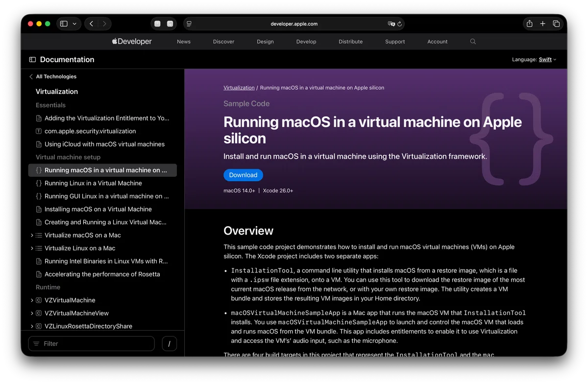Go forward to the next page
The image size is (588, 384).
coord(104,24)
